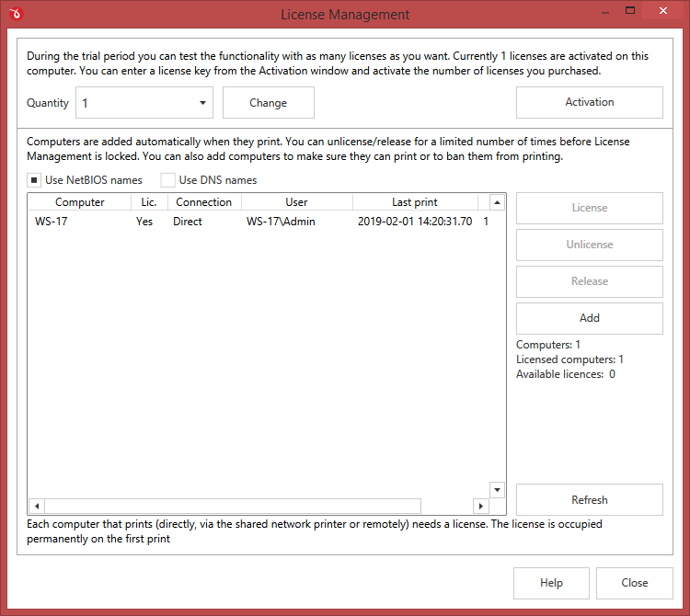Click the horizontal scrollbar thumb
Image resolution: width=690 pixels, height=616 pixels.
point(233,506)
